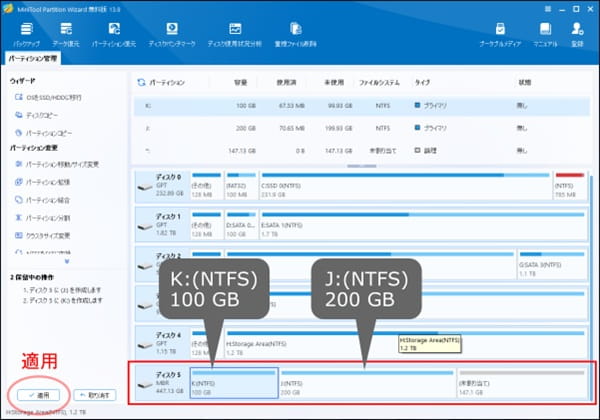Viewport: 600px width, 420px height.
Task: Open the バックアップ tool in the toolbar
Action: (x=26, y=35)
